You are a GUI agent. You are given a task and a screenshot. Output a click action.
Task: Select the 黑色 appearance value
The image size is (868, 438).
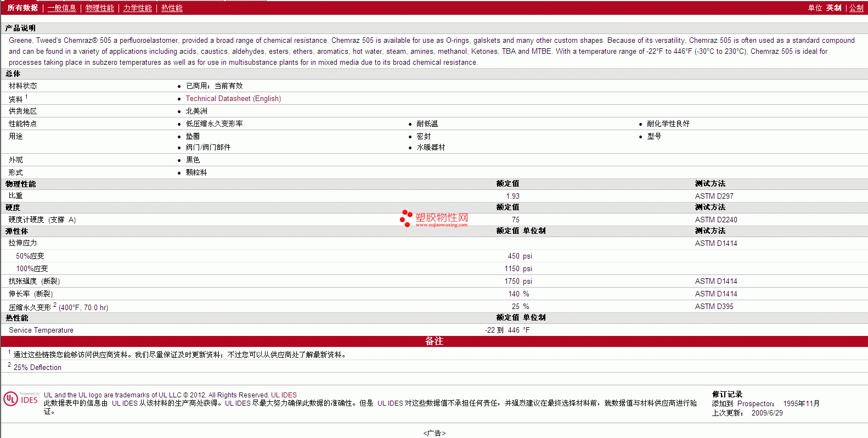click(x=193, y=160)
